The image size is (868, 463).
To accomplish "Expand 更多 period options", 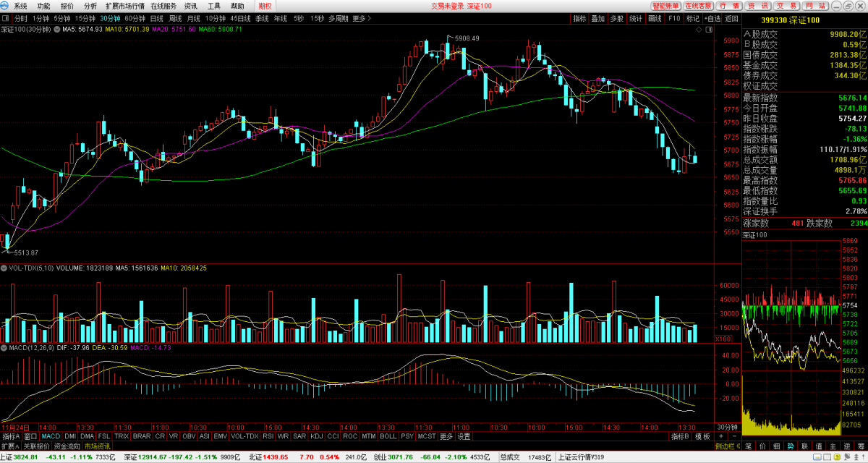I will tap(359, 18).
